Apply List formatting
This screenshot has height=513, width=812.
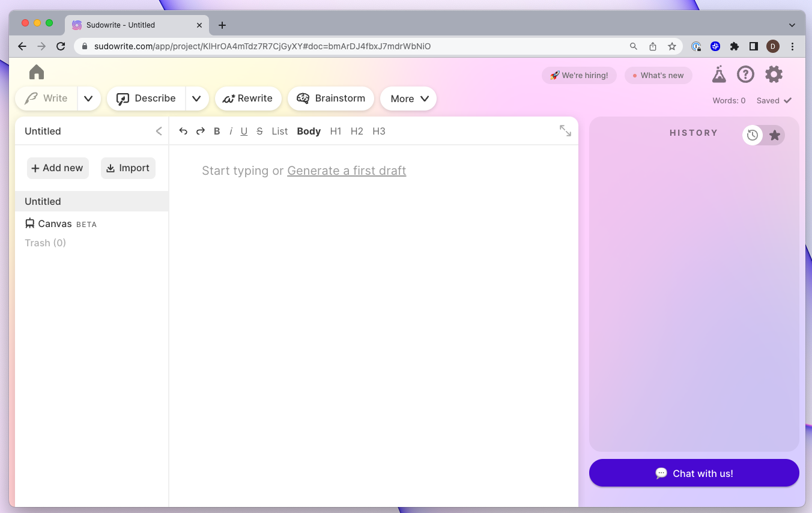click(x=280, y=131)
